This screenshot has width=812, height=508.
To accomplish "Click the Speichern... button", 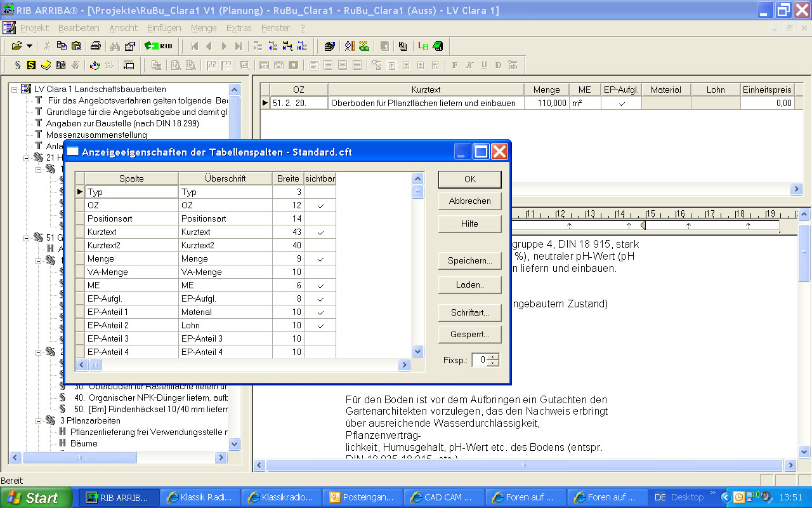I will coord(469,260).
